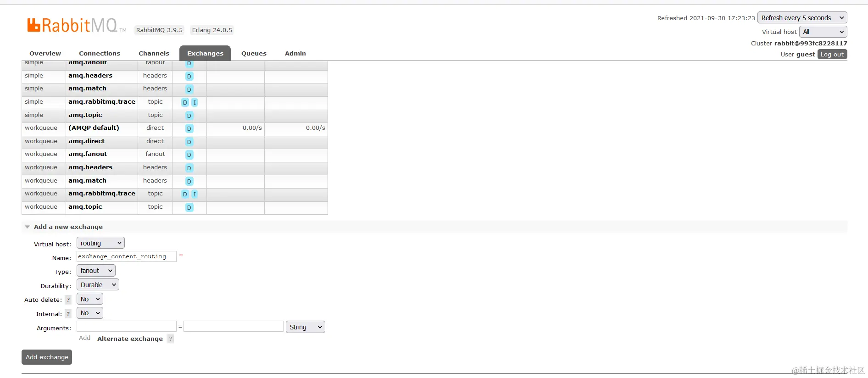Click the Arguments key input field
Viewport: 868px width, 378px height.
coord(127,326)
